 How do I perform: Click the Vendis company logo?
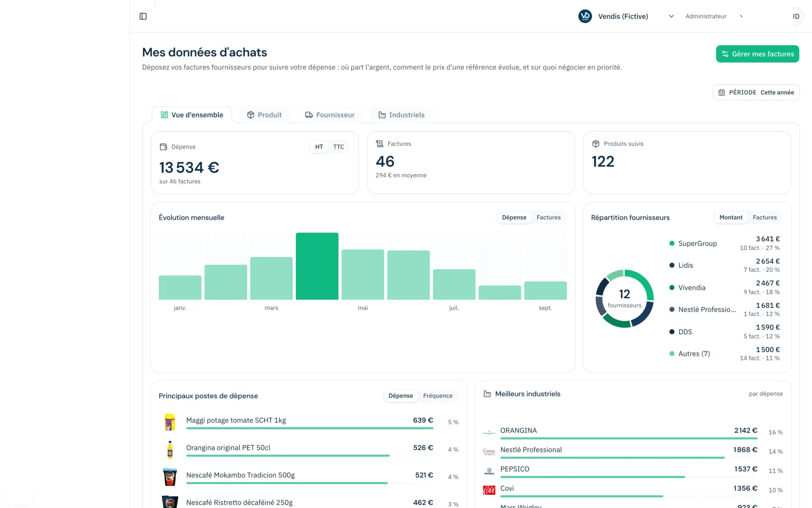pos(585,16)
